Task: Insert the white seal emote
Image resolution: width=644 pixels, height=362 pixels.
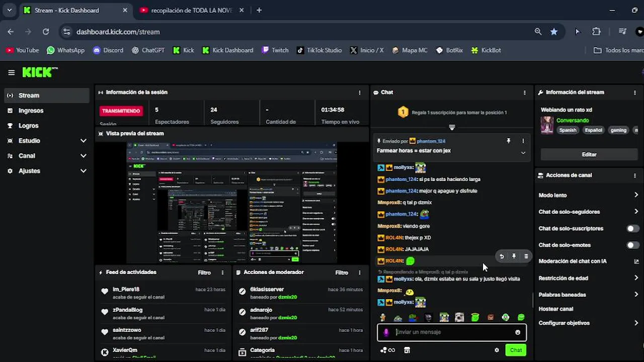Action: tap(459, 317)
